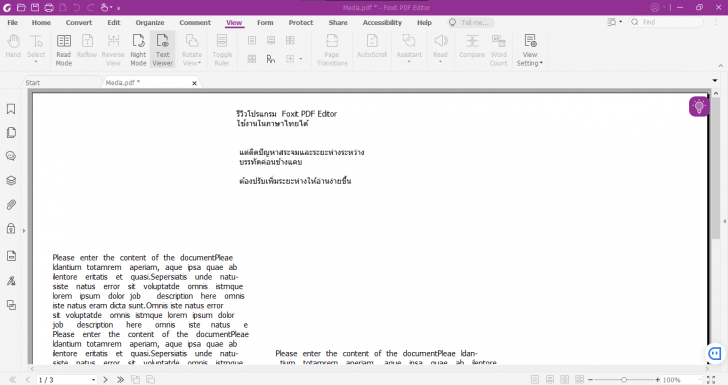The height and width of the screenshot is (385, 728).
Task: Click the Word Count button
Action: (x=499, y=50)
